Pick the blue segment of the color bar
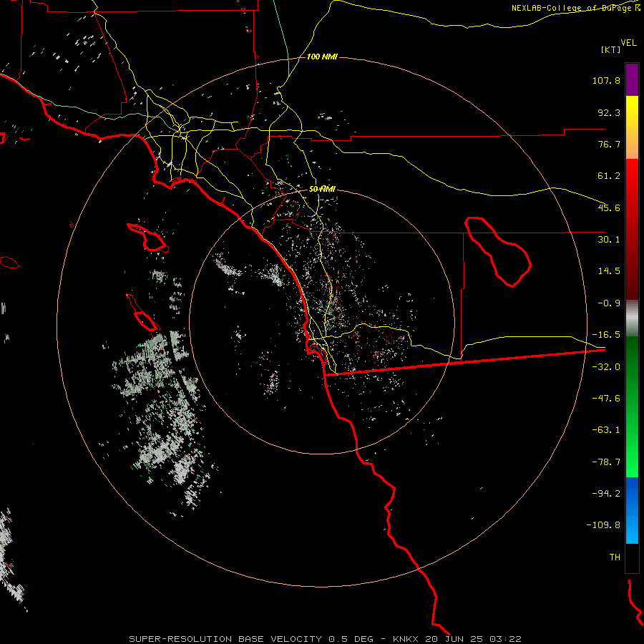The width and height of the screenshot is (644, 644). pyautogui.click(x=632, y=510)
